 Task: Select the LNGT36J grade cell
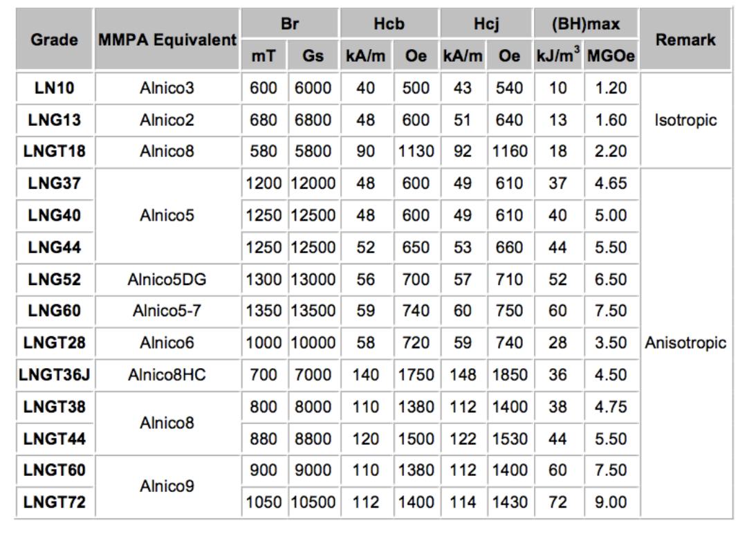tap(54, 375)
